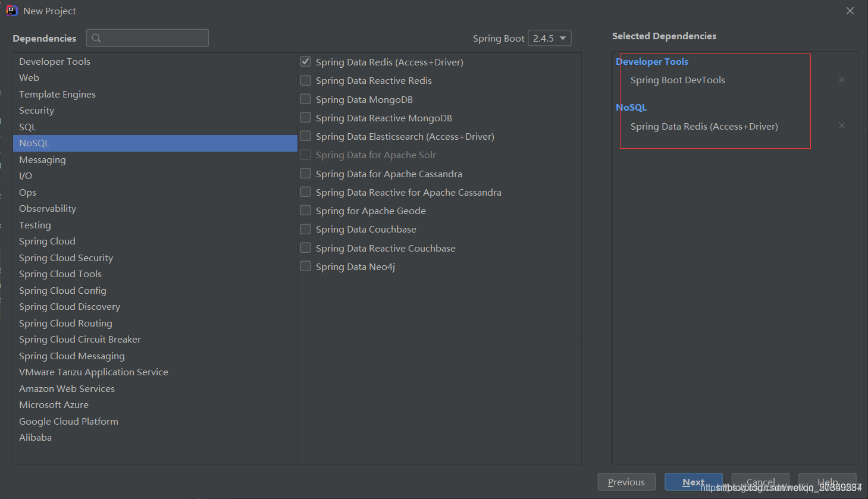The image size is (868, 499).
Task: Enable Spring Data Couchbase
Action: pyautogui.click(x=305, y=229)
